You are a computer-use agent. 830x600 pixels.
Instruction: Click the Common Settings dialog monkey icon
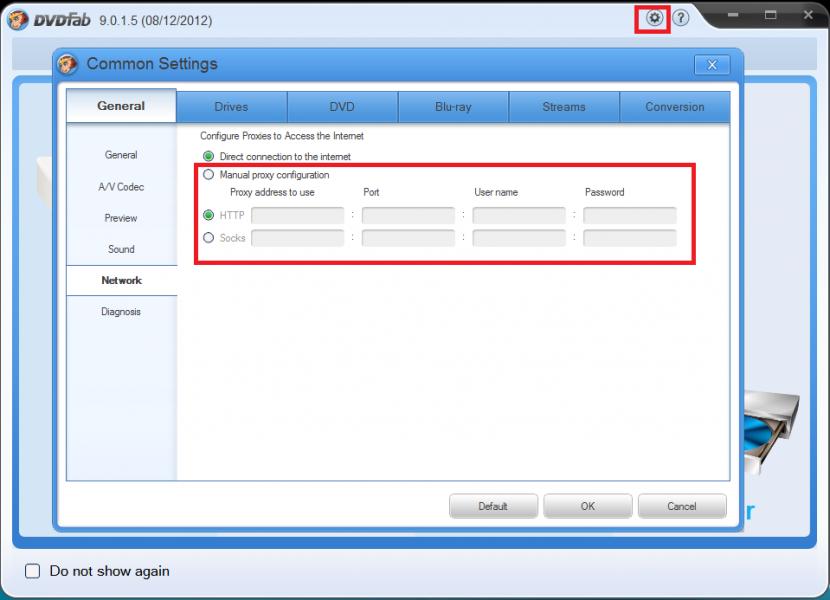tap(68, 64)
